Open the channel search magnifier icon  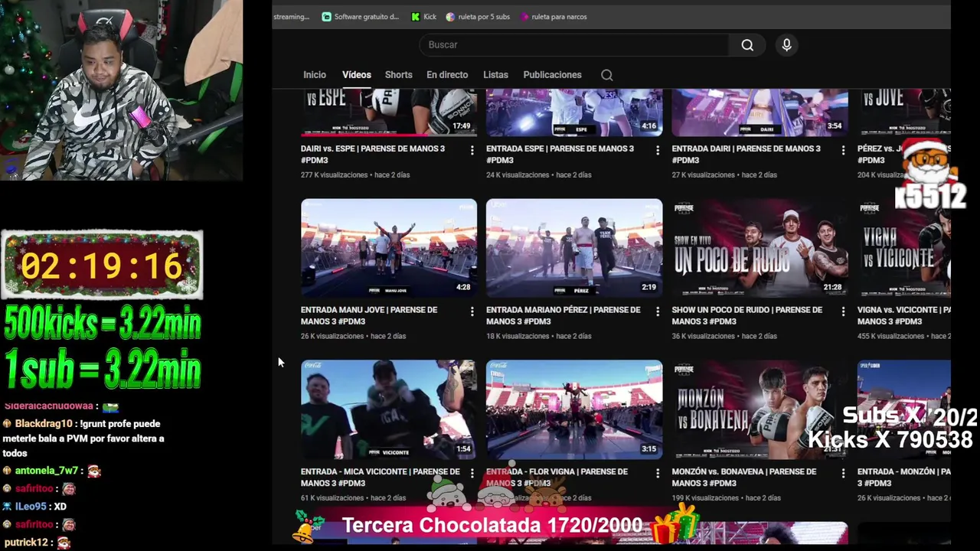[x=606, y=75]
